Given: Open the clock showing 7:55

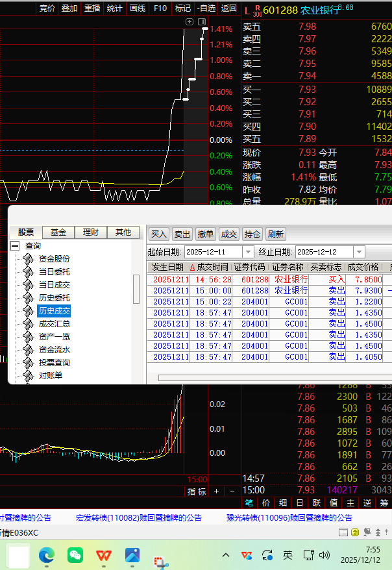Looking at the screenshot, I should (360, 554).
